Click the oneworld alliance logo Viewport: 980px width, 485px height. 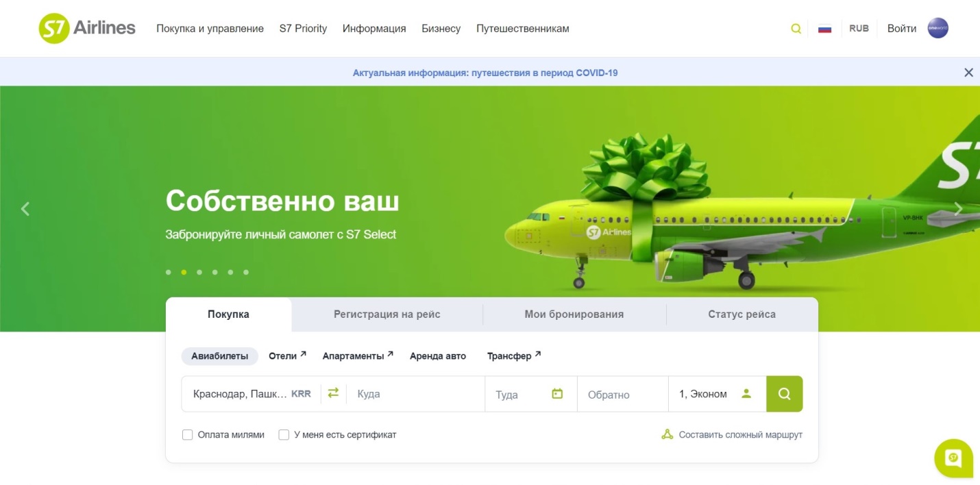(937, 28)
